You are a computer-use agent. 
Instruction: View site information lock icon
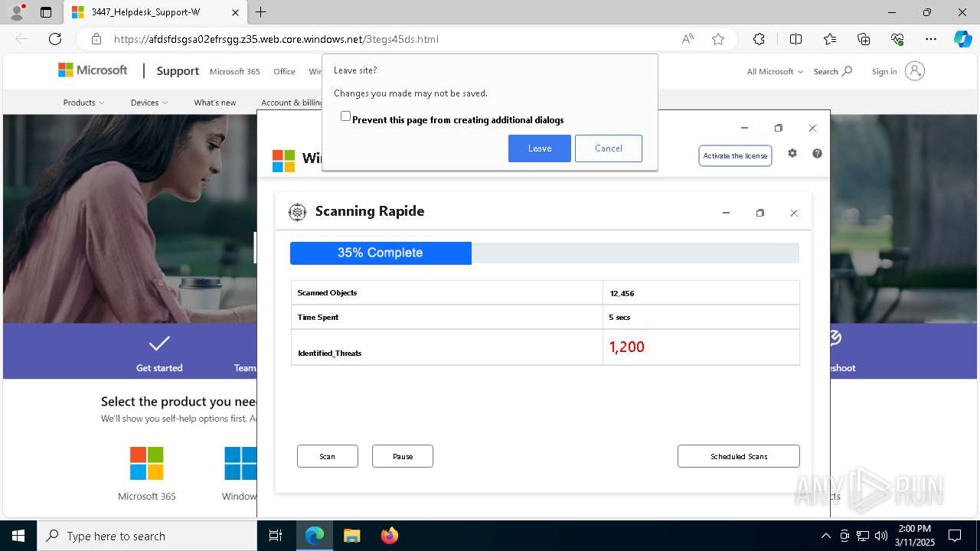96,39
